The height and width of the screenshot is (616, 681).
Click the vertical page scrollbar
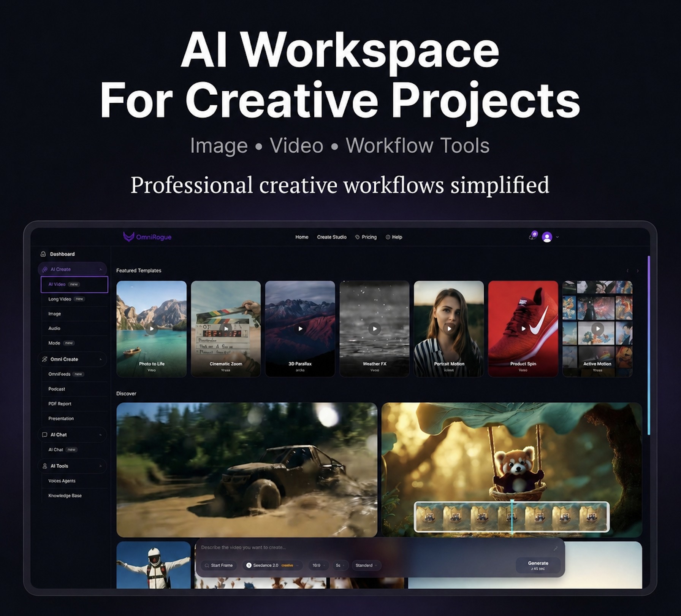[x=649, y=345]
